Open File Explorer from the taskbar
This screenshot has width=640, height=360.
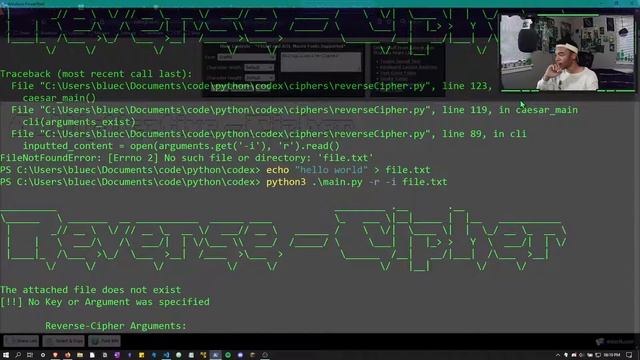pyautogui.click(x=80, y=355)
